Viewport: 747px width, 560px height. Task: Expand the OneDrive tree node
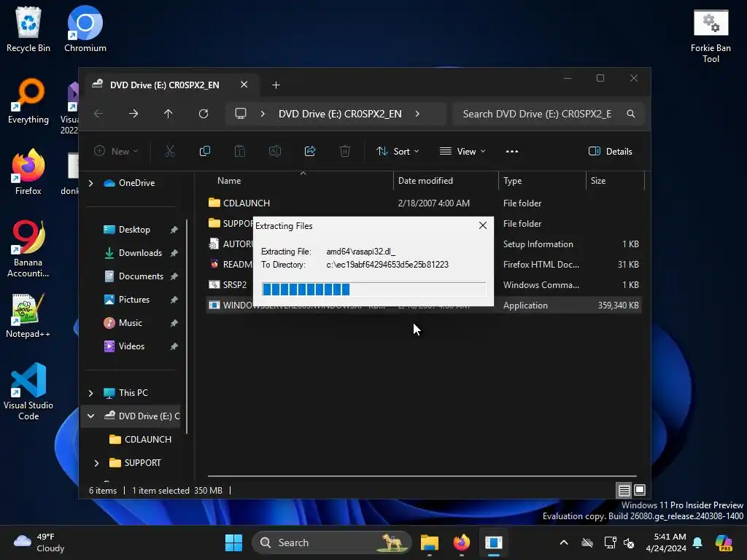(90, 183)
